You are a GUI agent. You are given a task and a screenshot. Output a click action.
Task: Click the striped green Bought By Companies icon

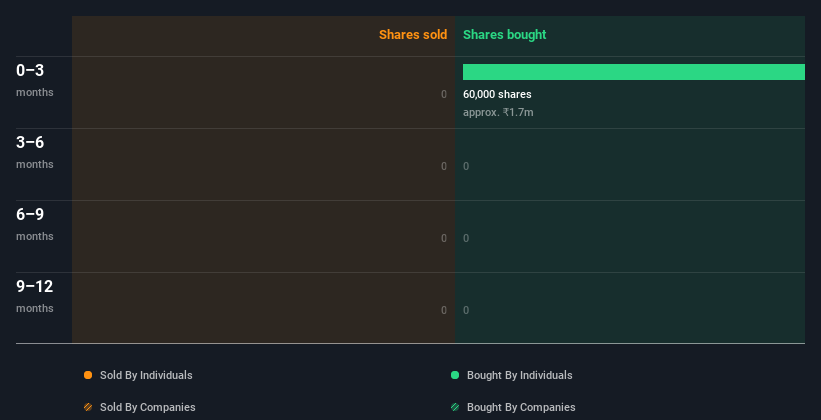click(x=455, y=407)
